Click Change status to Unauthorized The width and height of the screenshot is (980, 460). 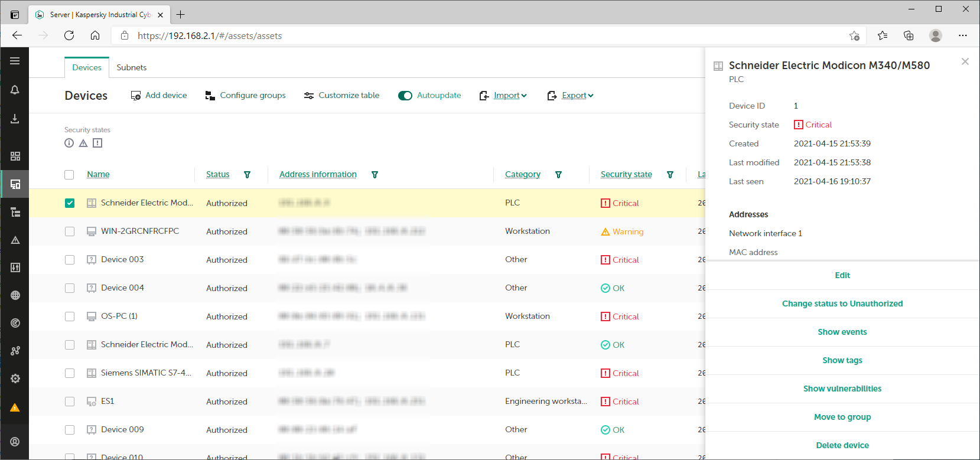(842, 304)
